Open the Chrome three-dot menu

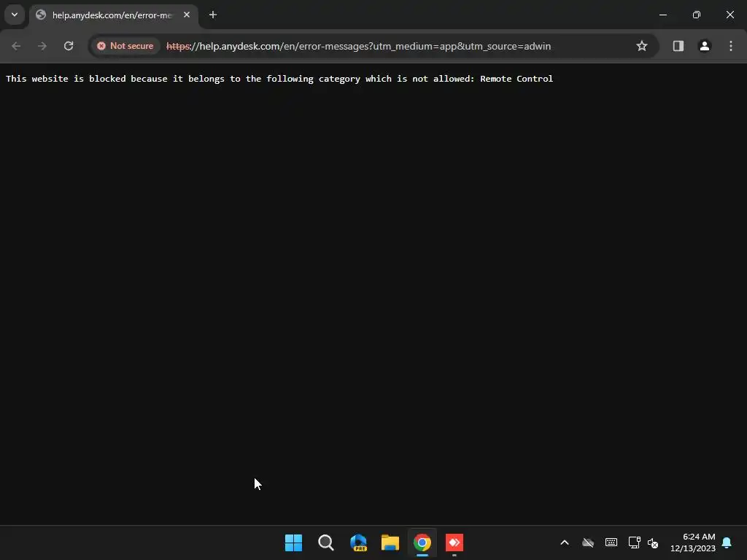click(x=731, y=46)
